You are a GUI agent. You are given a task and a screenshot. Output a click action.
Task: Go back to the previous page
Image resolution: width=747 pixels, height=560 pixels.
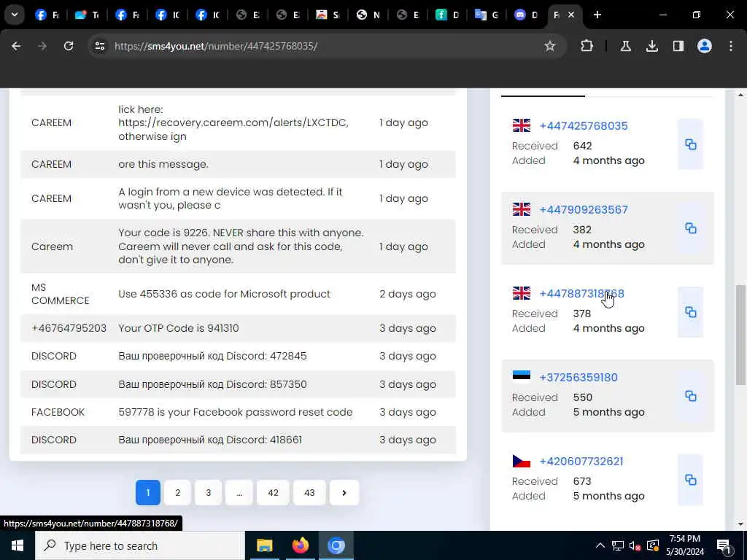point(16,46)
